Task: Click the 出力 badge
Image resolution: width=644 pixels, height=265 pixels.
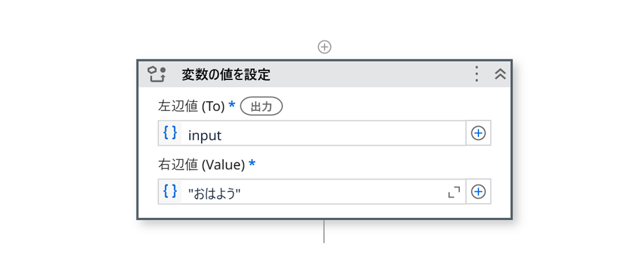Action: [261, 106]
